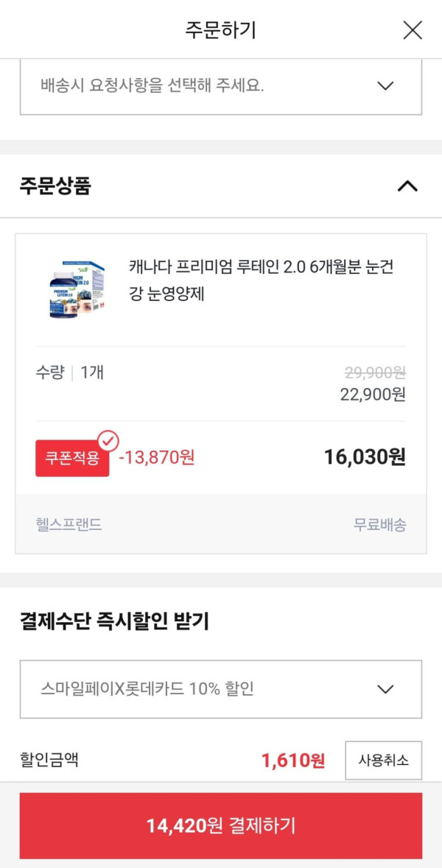Tap the 결제수단 즉시할인 받기 heading
The image size is (442, 868).
click(114, 621)
